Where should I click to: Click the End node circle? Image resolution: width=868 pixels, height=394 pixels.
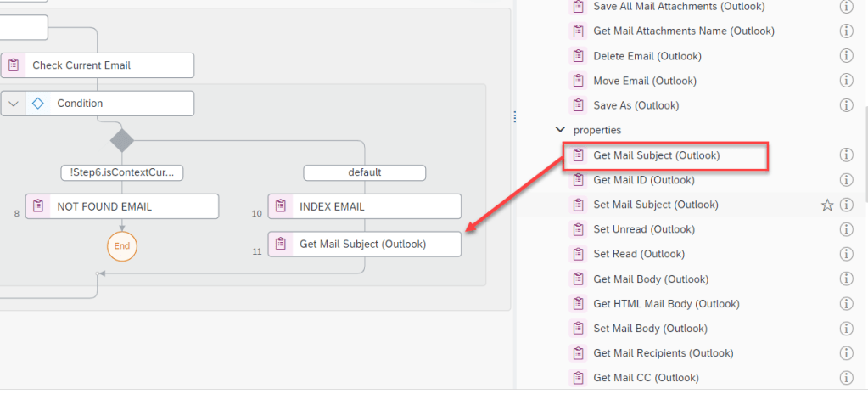[x=122, y=245]
